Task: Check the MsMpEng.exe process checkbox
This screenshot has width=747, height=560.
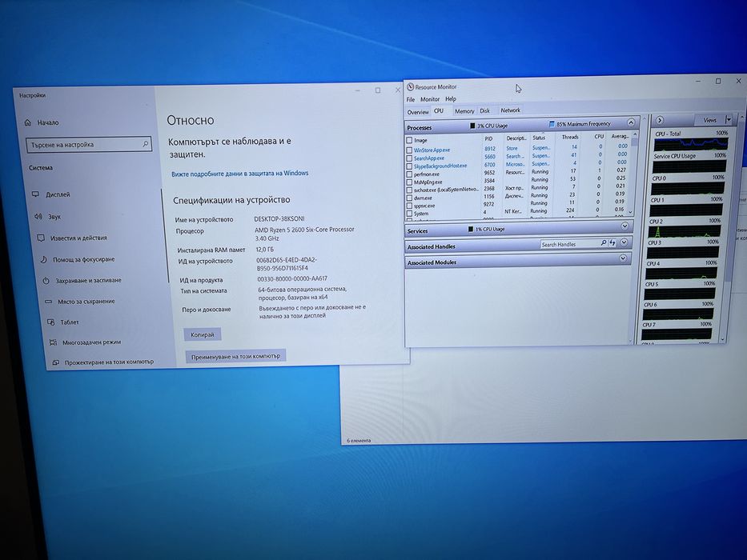Action: 409,182
